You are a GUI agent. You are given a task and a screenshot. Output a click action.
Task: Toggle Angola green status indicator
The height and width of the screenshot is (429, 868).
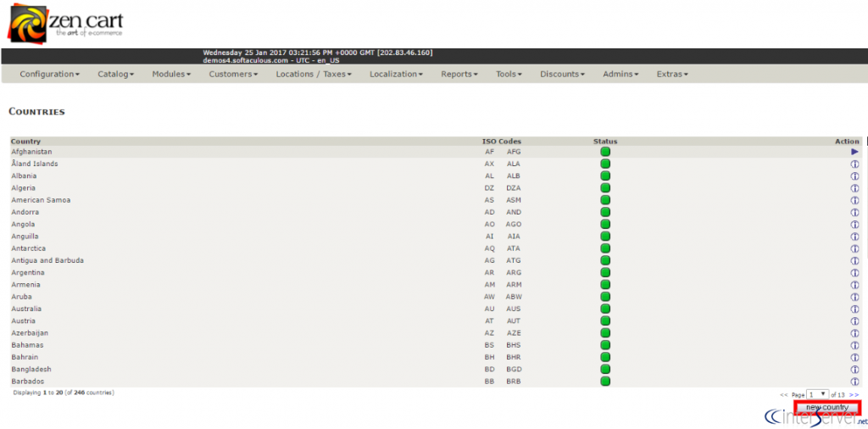pyautogui.click(x=605, y=224)
